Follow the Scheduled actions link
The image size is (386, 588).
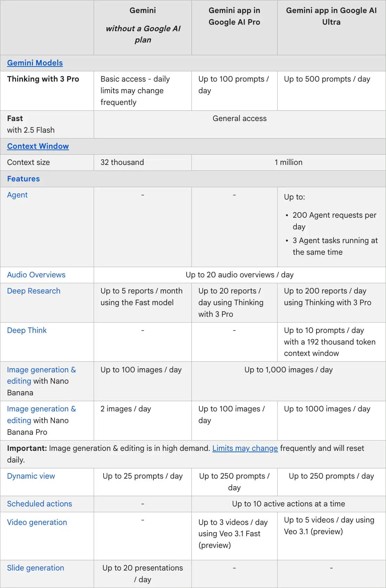pyautogui.click(x=39, y=504)
